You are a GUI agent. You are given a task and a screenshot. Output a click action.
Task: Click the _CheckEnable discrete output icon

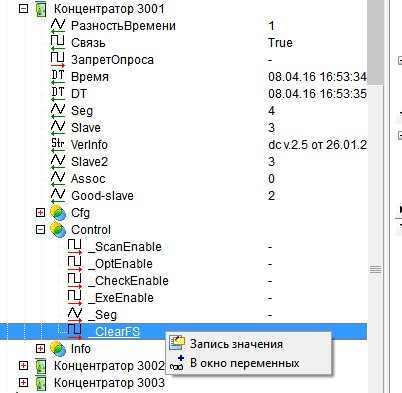75,281
